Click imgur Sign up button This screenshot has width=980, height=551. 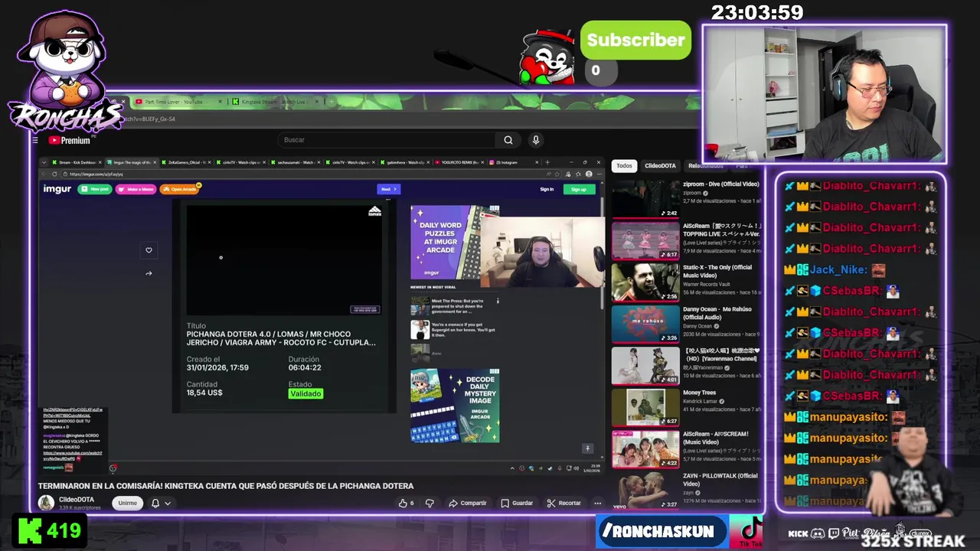pos(579,189)
